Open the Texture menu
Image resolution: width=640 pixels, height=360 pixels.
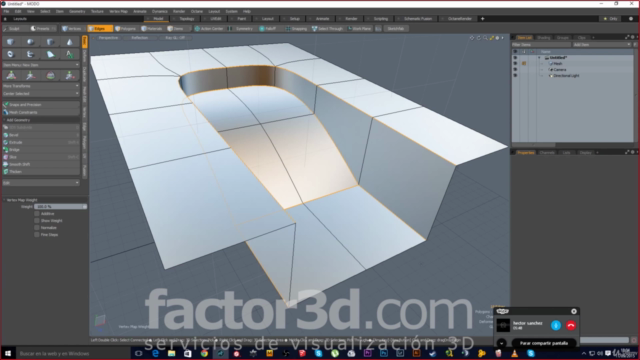(x=97, y=11)
